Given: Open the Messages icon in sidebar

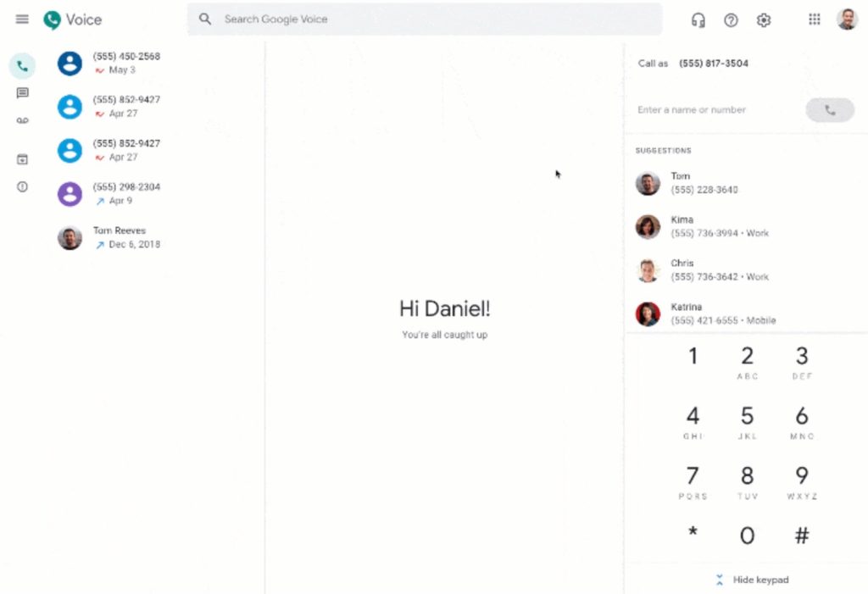Looking at the screenshot, I should pyautogui.click(x=22, y=93).
